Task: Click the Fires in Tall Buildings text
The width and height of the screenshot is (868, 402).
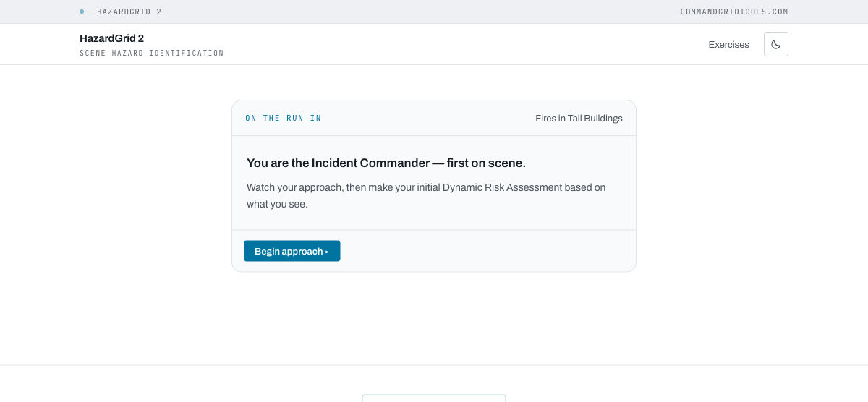Action: click(579, 118)
